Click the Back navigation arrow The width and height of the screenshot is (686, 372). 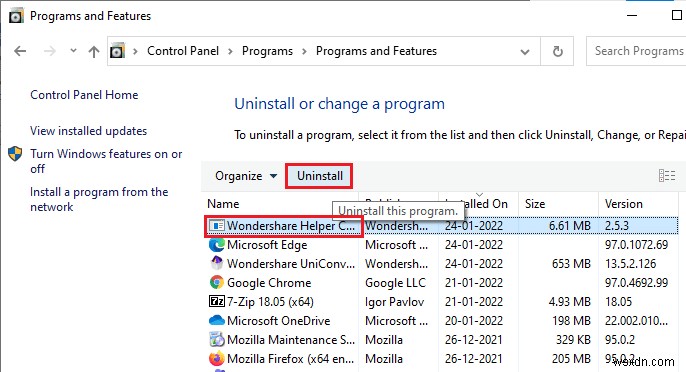tap(20, 51)
